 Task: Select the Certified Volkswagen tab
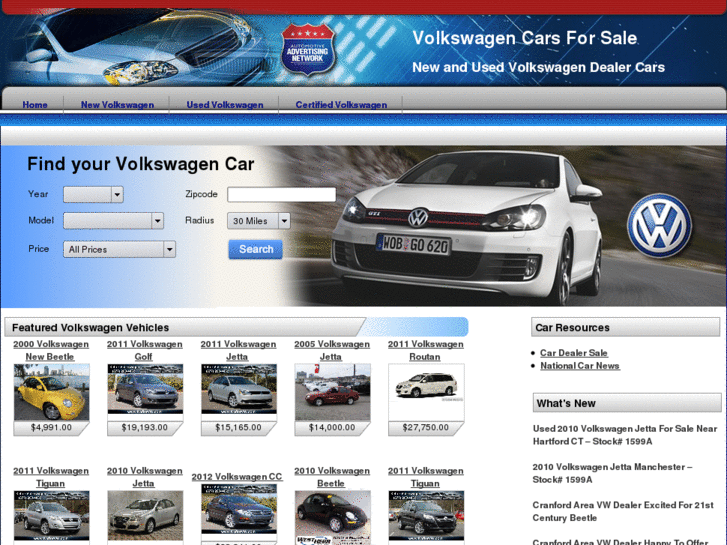coord(341,105)
